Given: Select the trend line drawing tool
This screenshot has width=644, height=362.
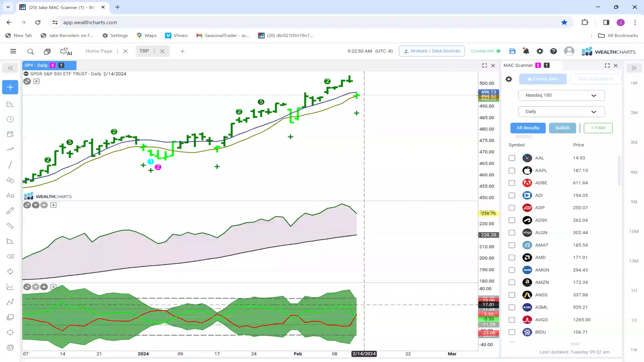Looking at the screenshot, I should (10, 165).
